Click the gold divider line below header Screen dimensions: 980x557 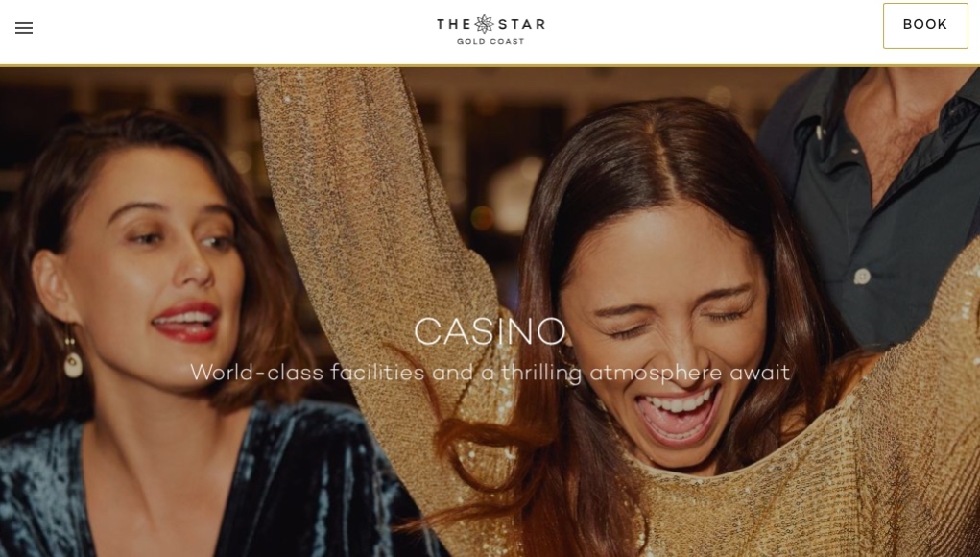coord(490,65)
